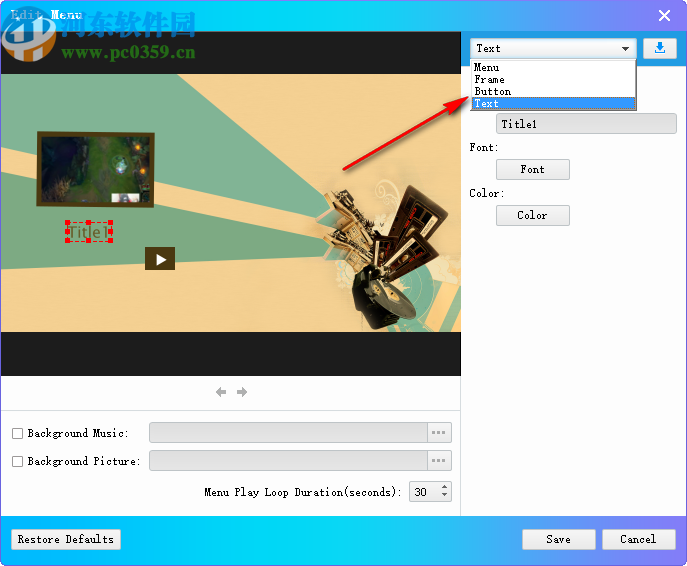Decrease loop duration with down arrow
This screenshot has height=566, width=687.
[x=445, y=495]
